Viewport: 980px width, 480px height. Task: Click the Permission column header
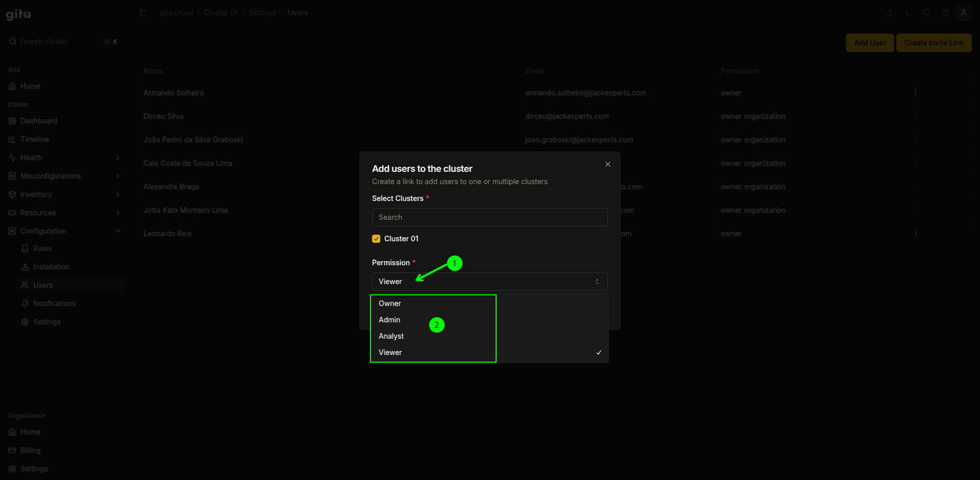click(740, 71)
